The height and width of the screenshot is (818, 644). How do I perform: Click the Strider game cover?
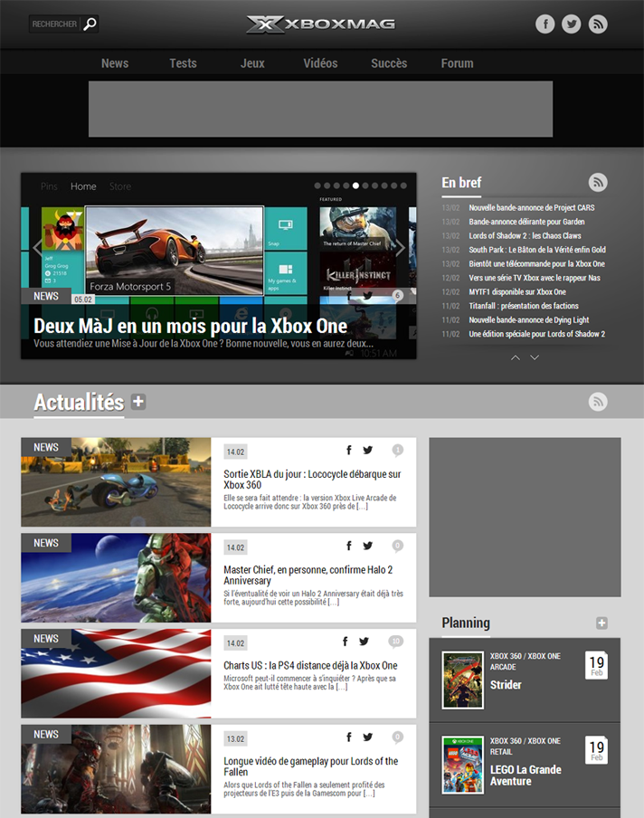[x=462, y=680]
